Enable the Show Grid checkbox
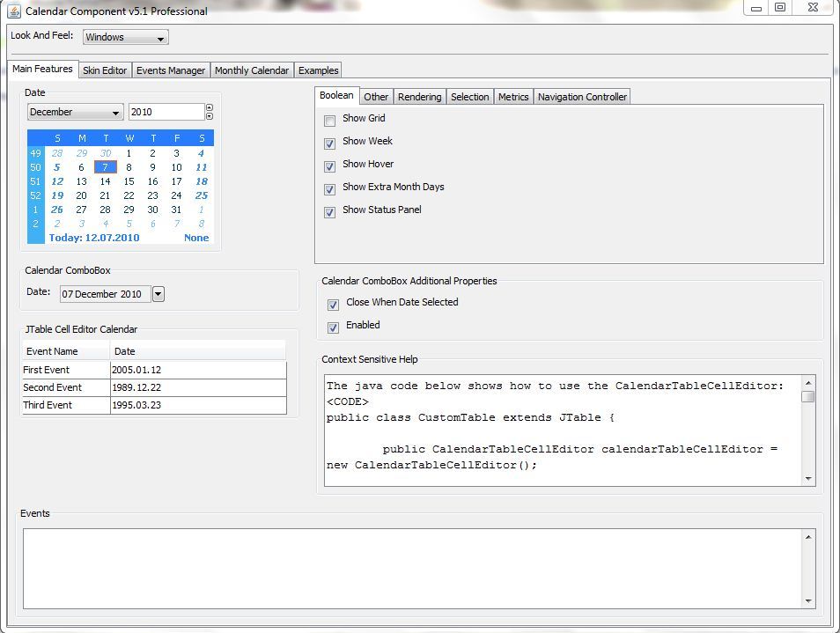The height and width of the screenshot is (633, 840). (330, 121)
